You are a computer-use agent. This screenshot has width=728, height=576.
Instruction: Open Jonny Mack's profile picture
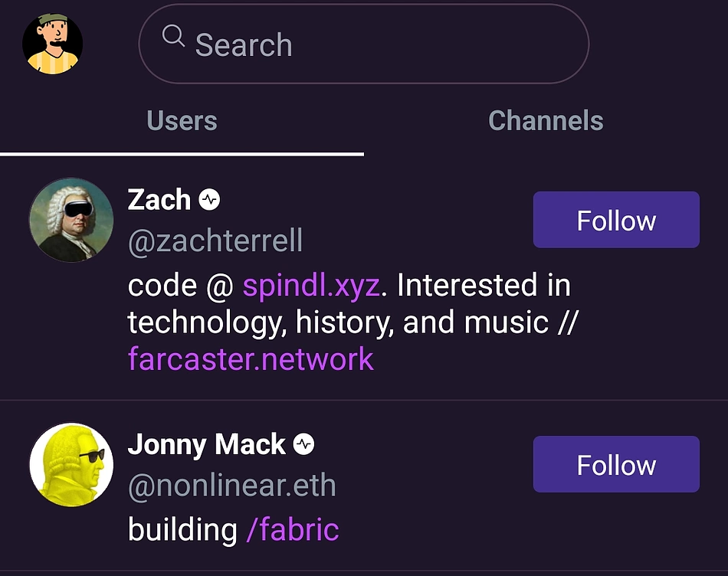pyautogui.click(x=71, y=464)
